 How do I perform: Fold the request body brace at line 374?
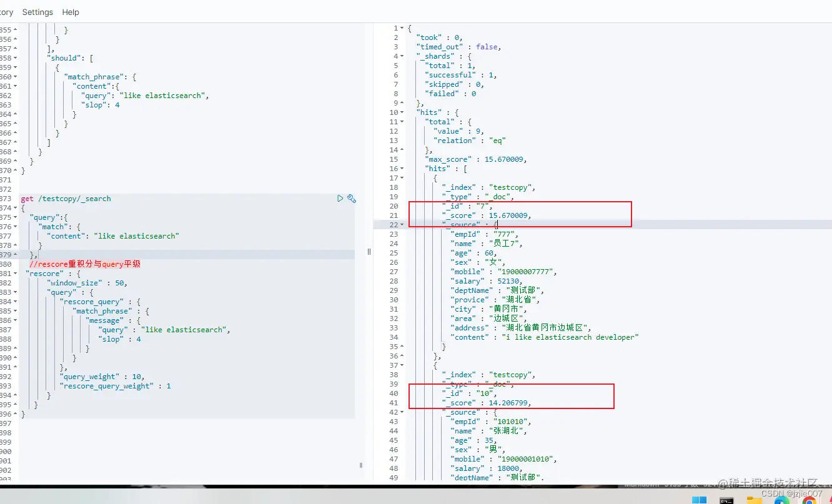(16, 208)
